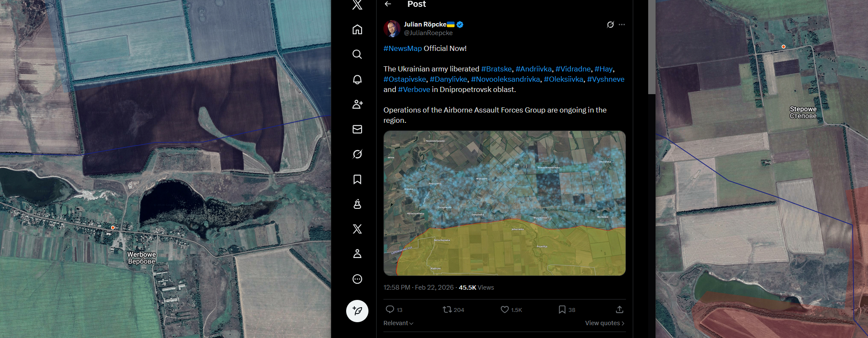Click the compose post feather button
Image resolution: width=868 pixels, height=338 pixels.
pos(357,311)
